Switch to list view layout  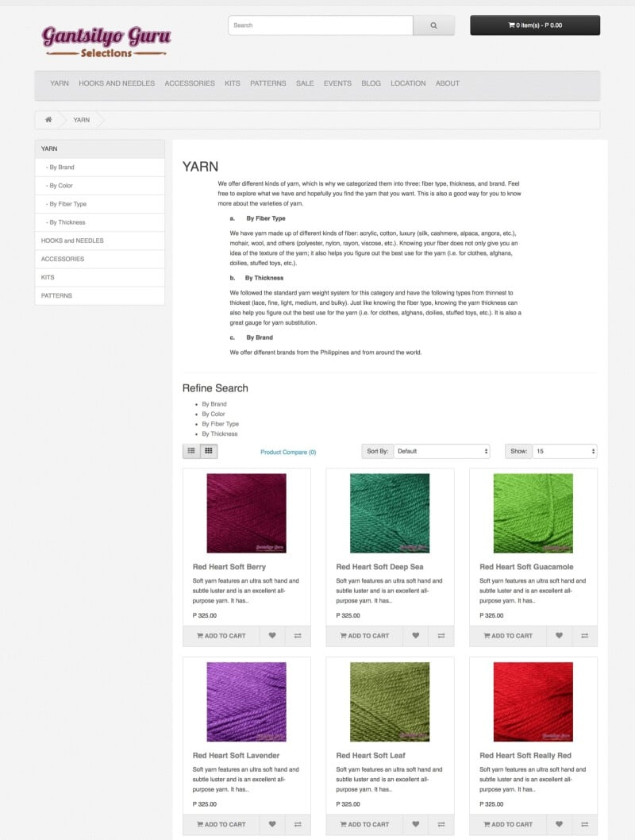191,451
